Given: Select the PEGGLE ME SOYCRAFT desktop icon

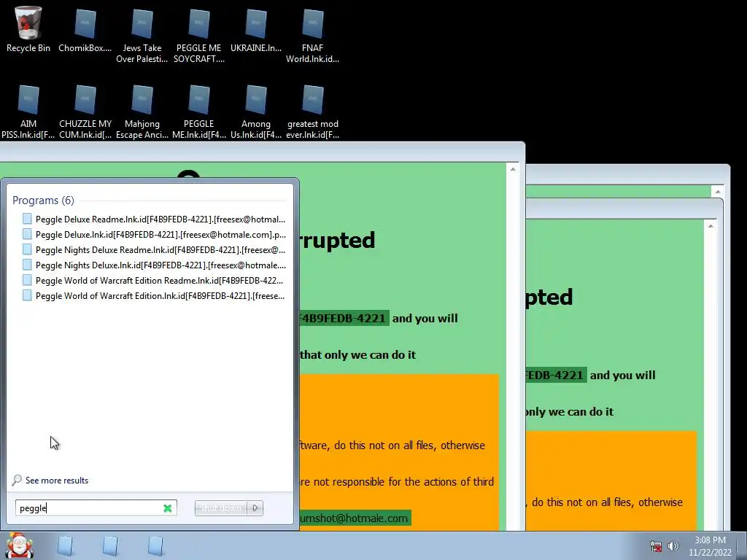Looking at the screenshot, I should (198, 35).
